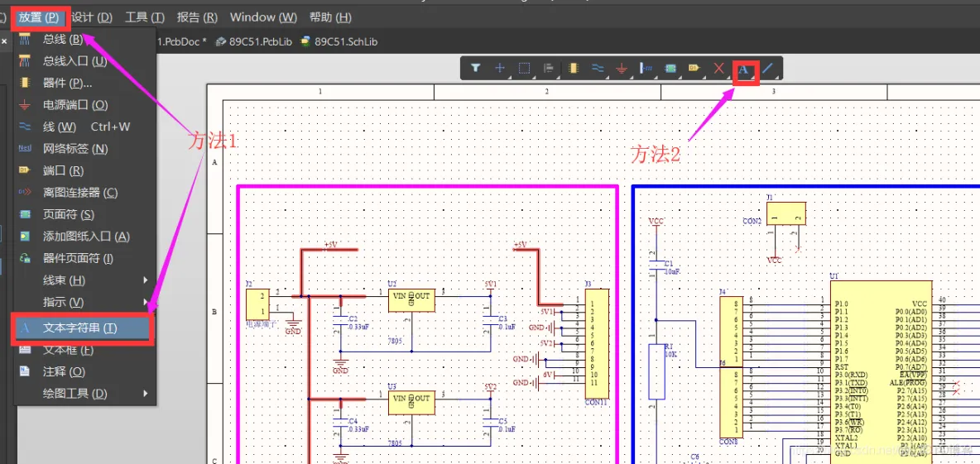Expand the 线束 (H) submenu
Viewport: 980px width, 464px height.
[85, 280]
